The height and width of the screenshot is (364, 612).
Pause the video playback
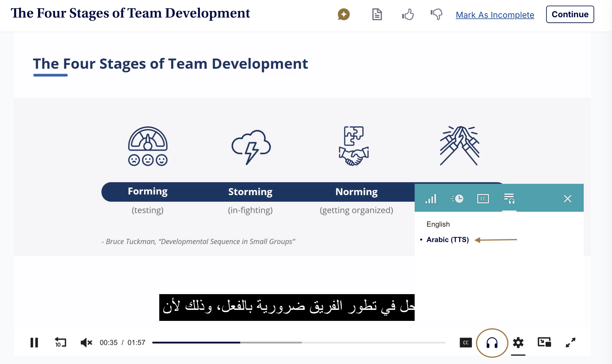(x=34, y=343)
